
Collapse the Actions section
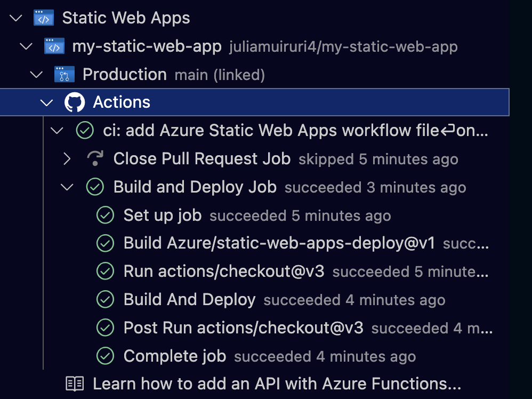coord(46,101)
